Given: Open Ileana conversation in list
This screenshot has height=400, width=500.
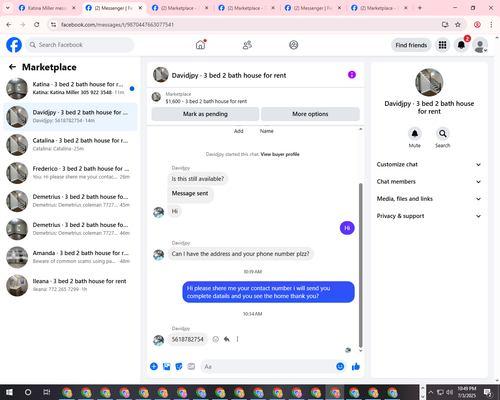Looking at the screenshot, I should tap(70, 285).
